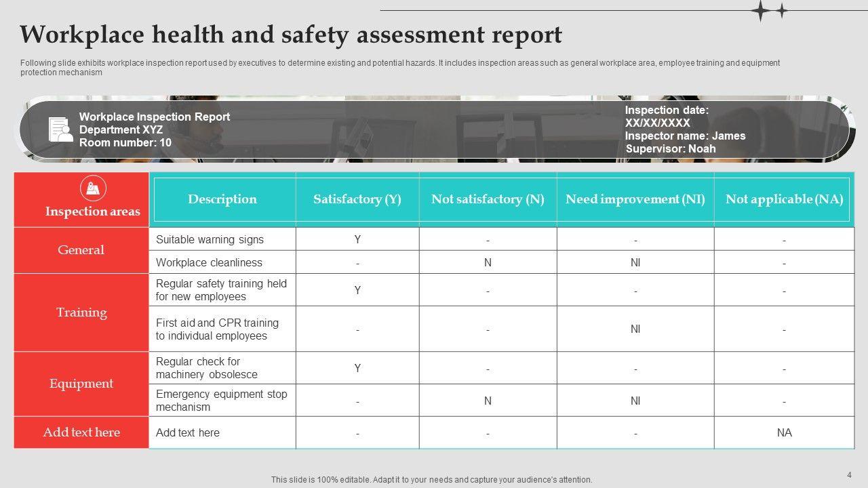Click the N mark for Workplace cleanliness
This screenshot has width=868, height=488.
tap(488, 263)
